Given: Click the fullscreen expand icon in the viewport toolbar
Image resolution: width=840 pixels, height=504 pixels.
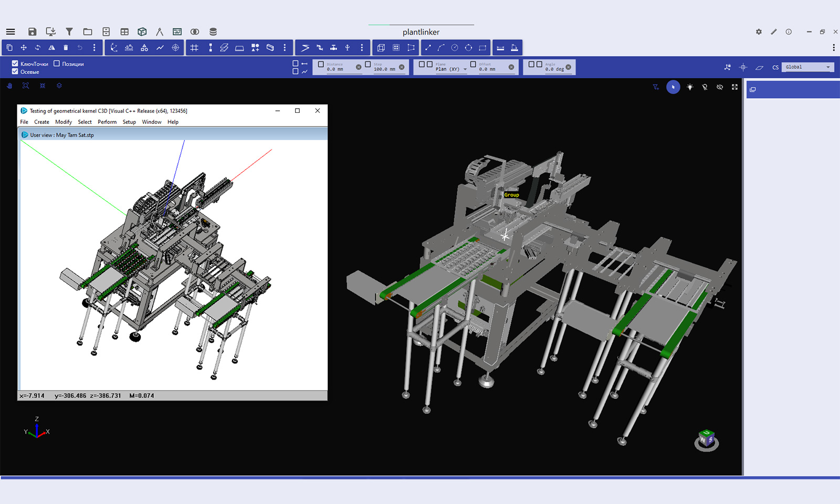Looking at the screenshot, I should [x=734, y=87].
